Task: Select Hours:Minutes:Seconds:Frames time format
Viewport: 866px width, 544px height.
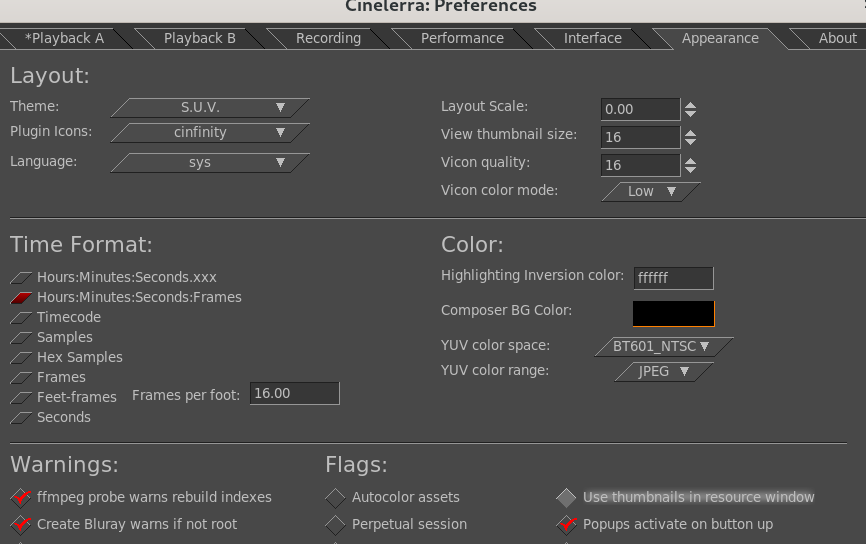Action: point(126,298)
